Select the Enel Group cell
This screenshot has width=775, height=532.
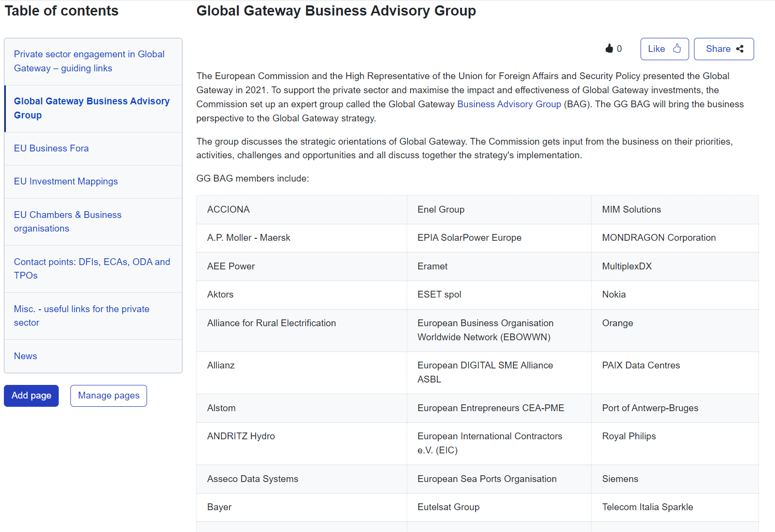coord(499,210)
